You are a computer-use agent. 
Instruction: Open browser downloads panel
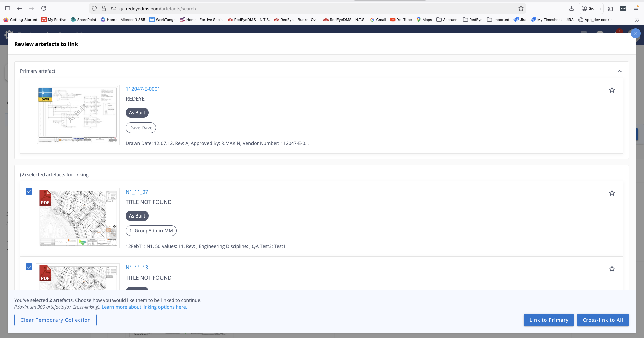[x=571, y=8]
